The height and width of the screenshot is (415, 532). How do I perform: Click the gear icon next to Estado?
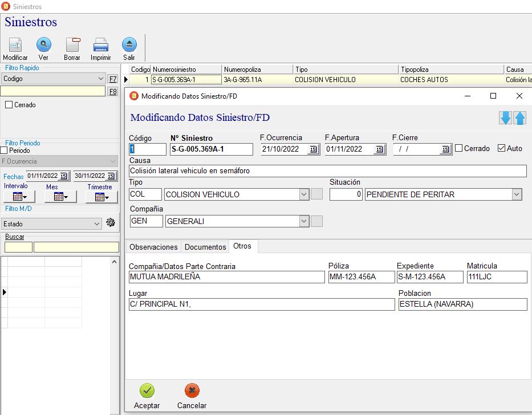click(x=111, y=222)
